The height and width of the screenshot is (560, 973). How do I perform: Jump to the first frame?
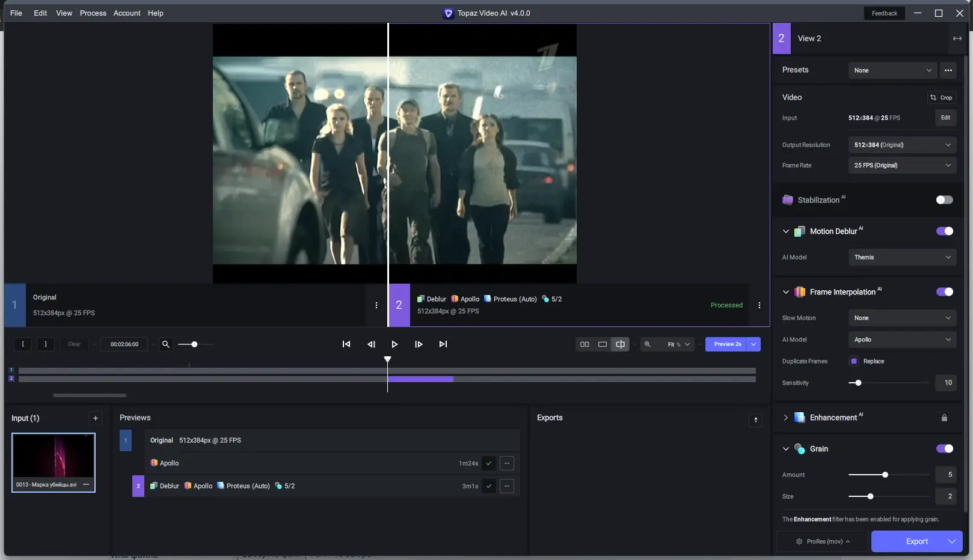[x=346, y=344]
